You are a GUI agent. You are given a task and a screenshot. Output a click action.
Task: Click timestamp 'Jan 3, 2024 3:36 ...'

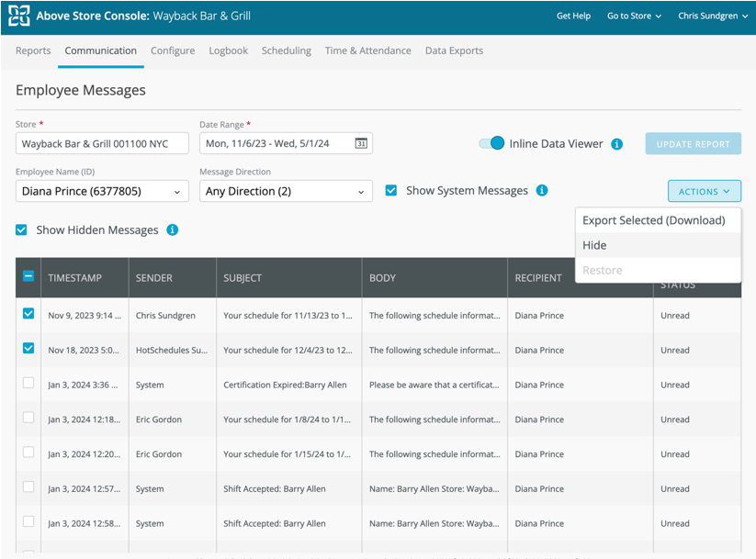point(83,385)
